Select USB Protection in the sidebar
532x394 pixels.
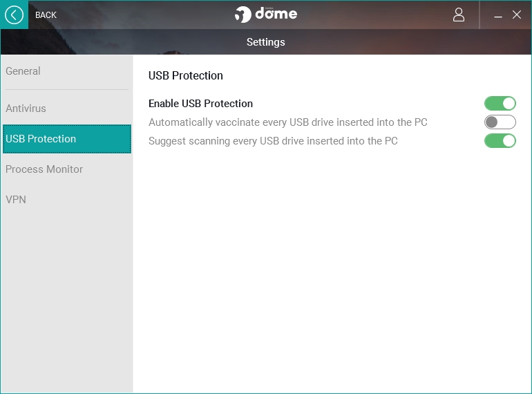[x=66, y=139]
